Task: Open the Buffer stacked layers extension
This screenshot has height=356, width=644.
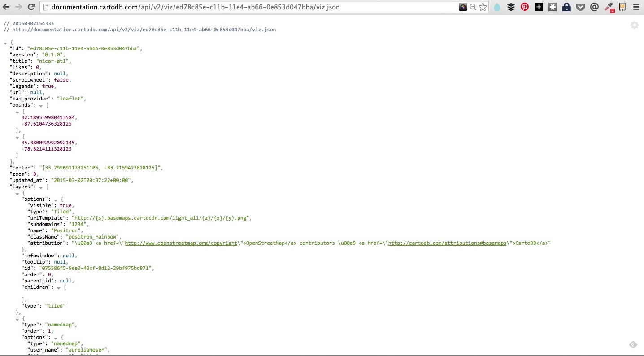Action: [511, 7]
